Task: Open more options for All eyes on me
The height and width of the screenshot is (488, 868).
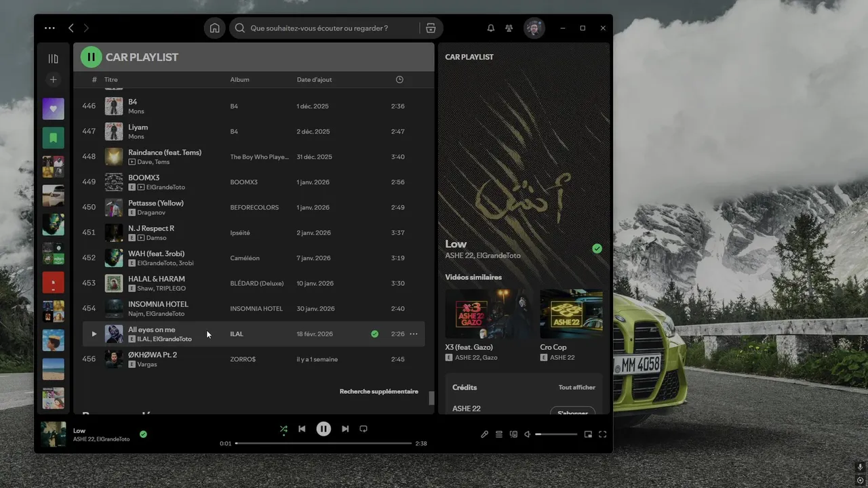Action: tap(414, 334)
